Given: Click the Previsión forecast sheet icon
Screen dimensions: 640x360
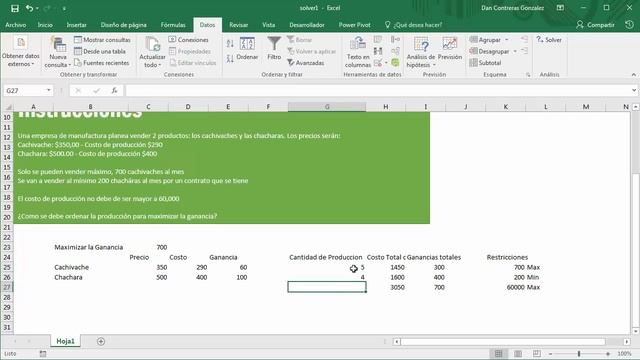Looking at the screenshot, I should pyautogui.click(x=450, y=48).
